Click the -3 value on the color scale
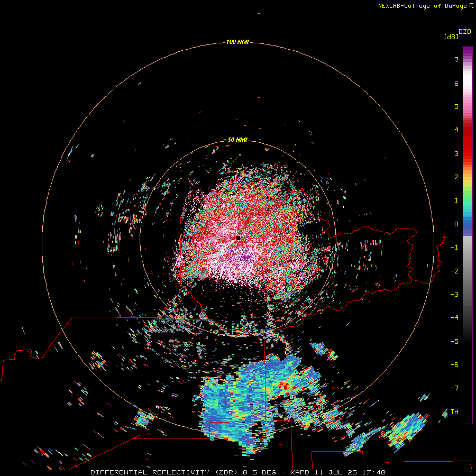Image resolution: width=476 pixels, height=476 pixels. coord(454,295)
